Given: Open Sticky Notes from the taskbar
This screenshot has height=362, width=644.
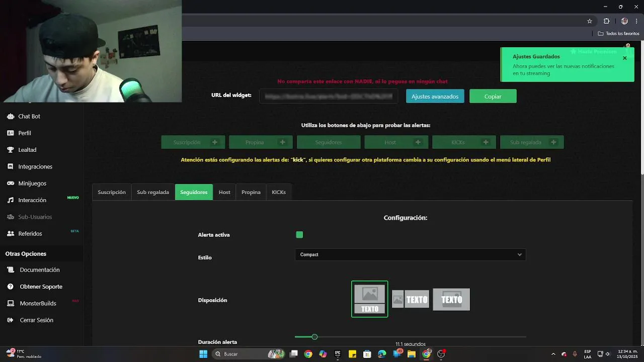Looking at the screenshot, I should [x=353, y=354].
